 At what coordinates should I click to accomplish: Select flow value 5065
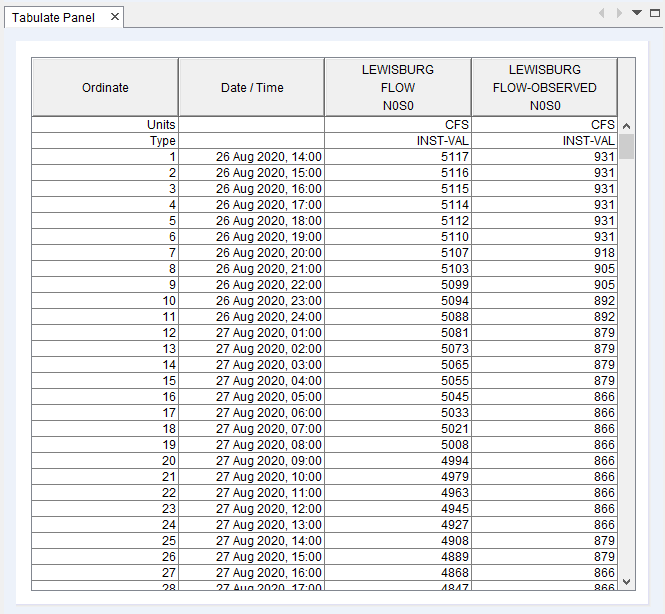(x=398, y=365)
